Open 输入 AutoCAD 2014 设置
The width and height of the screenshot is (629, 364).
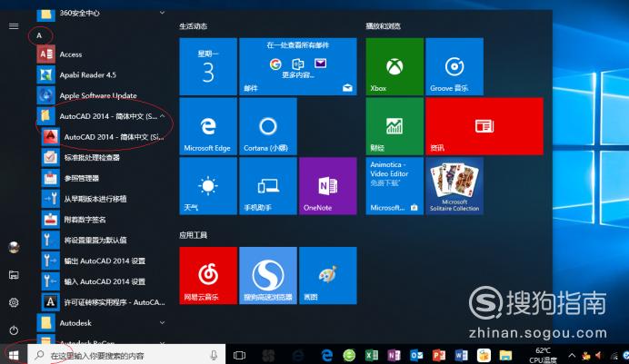pyautogui.click(x=105, y=281)
